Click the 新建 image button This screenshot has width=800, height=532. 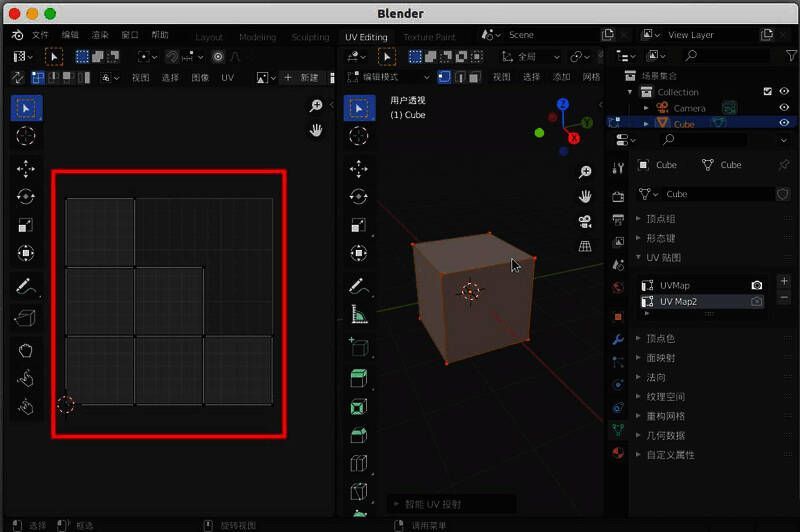302,77
